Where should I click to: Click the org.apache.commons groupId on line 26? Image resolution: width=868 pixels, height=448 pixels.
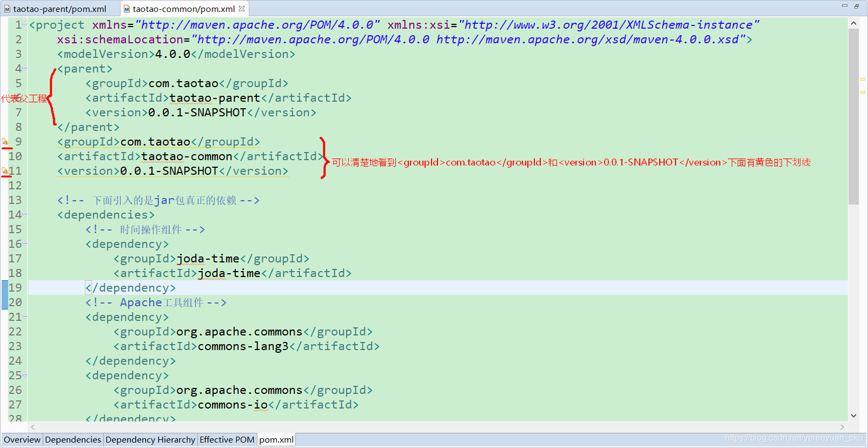click(x=240, y=390)
